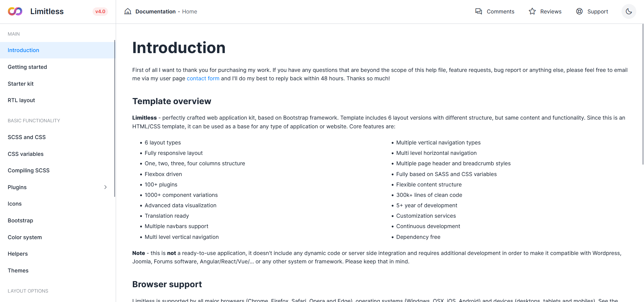The width and height of the screenshot is (644, 302).
Task: Expand the Plugins submenu chevron
Action: pos(105,187)
